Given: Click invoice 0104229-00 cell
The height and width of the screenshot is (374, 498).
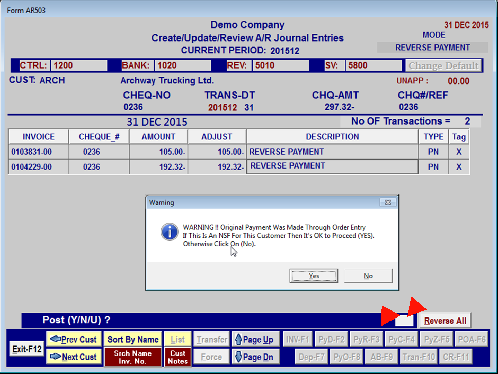Looking at the screenshot, I should [39, 167].
